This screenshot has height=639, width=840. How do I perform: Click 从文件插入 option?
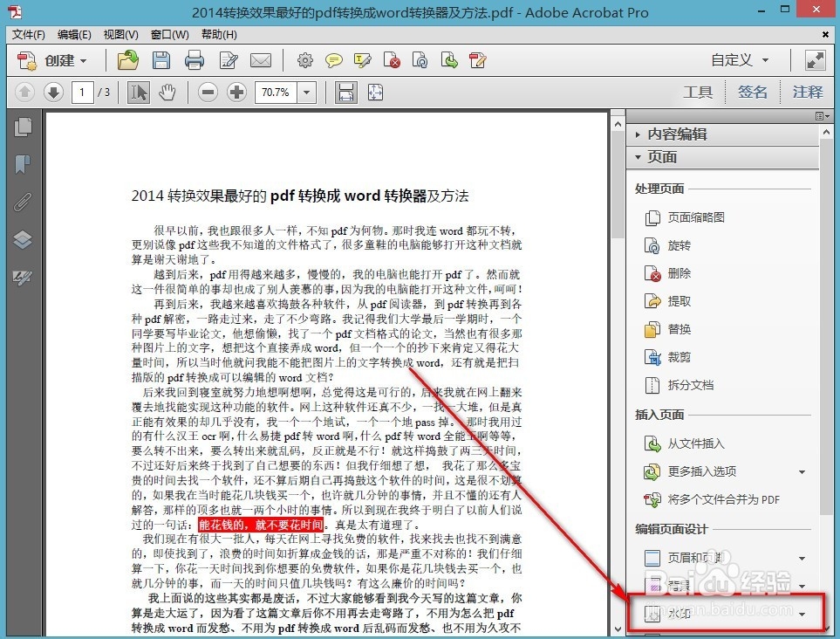(684, 443)
